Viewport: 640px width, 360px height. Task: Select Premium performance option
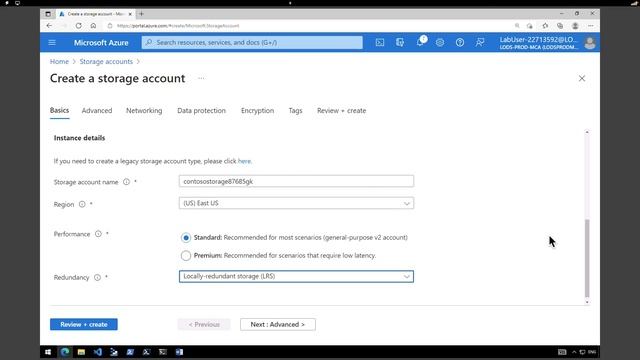click(x=186, y=256)
